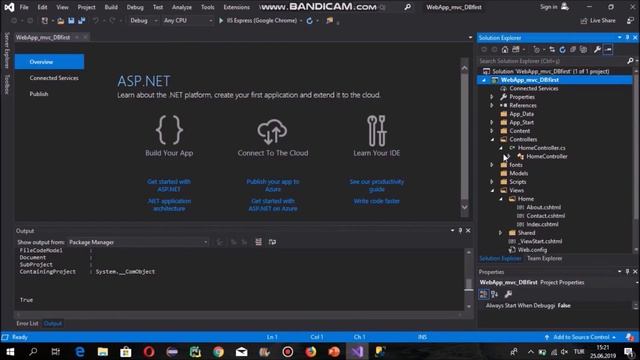The width and height of the screenshot is (640, 360).
Task: Open the Any CPU platform dropdown
Action: click(188, 20)
